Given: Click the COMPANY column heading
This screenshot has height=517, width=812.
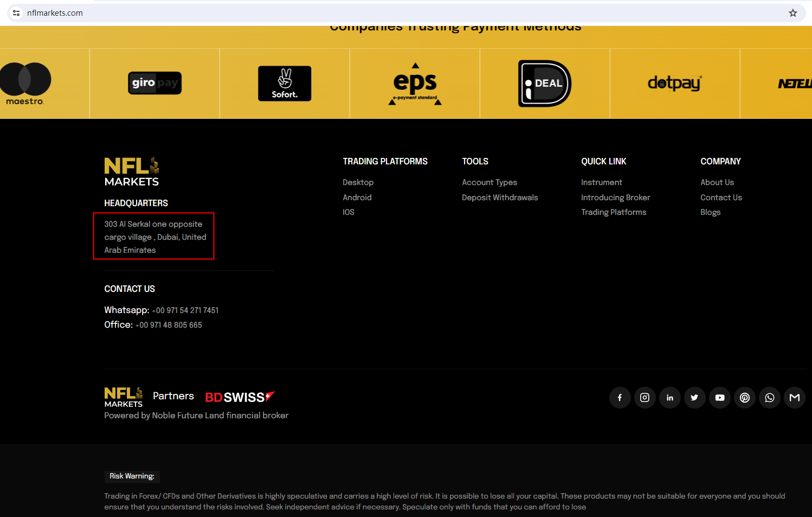Looking at the screenshot, I should point(720,162).
